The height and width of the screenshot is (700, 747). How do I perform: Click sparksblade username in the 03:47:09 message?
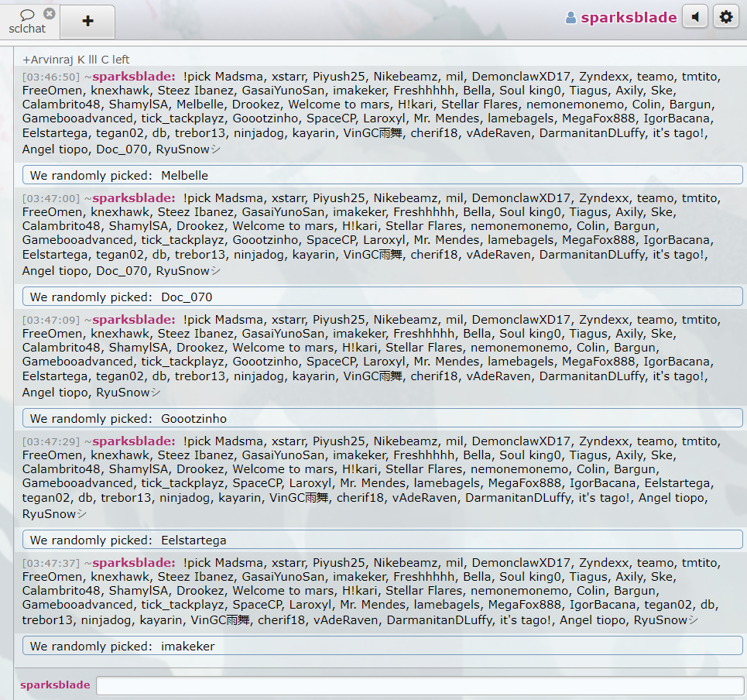(x=133, y=320)
